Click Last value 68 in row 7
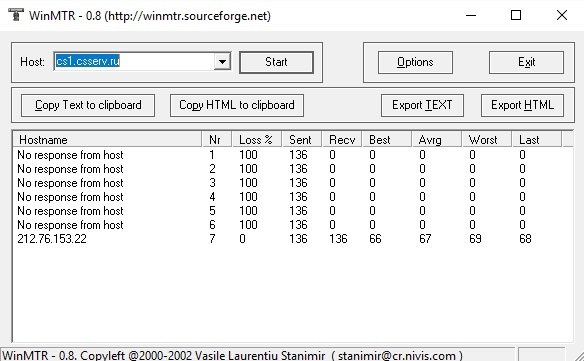Image resolution: width=584 pixels, height=361 pixels. point(525,239)
